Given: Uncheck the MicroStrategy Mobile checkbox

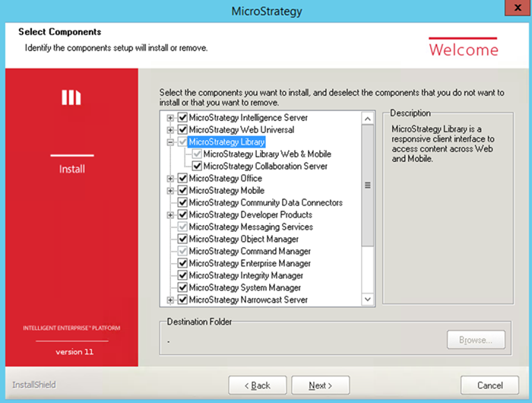Looking at the screenshot, I should 182,190.
